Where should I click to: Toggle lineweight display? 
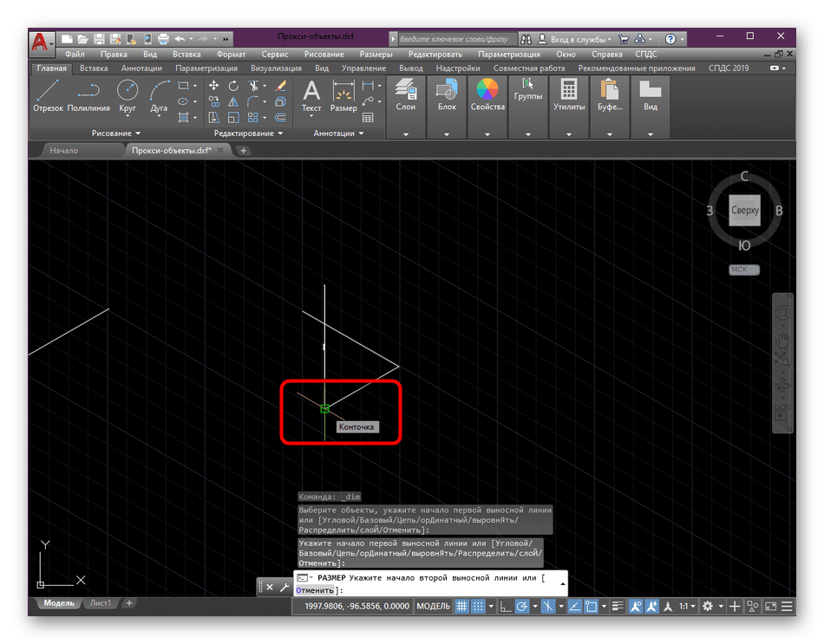click(618, 606)
